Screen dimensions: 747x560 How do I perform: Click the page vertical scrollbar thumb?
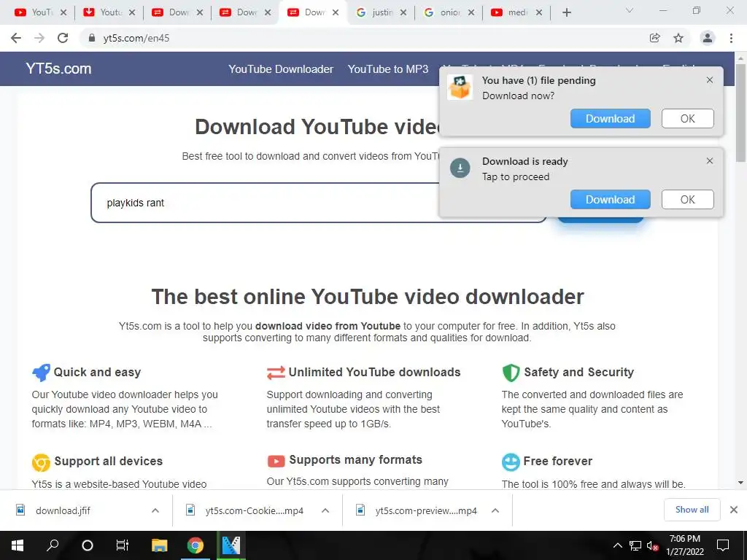(x=741, y=113)
